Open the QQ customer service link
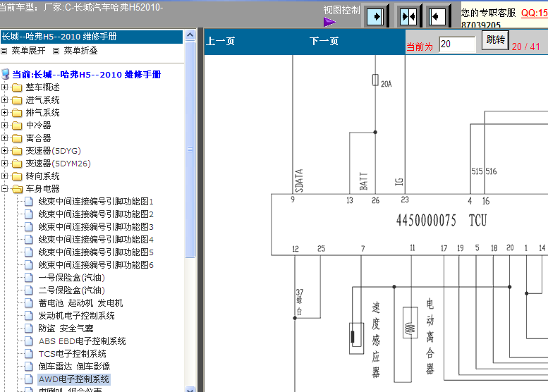Image resolution: width=548 pixels, height=392 pixels. point(534,13)
